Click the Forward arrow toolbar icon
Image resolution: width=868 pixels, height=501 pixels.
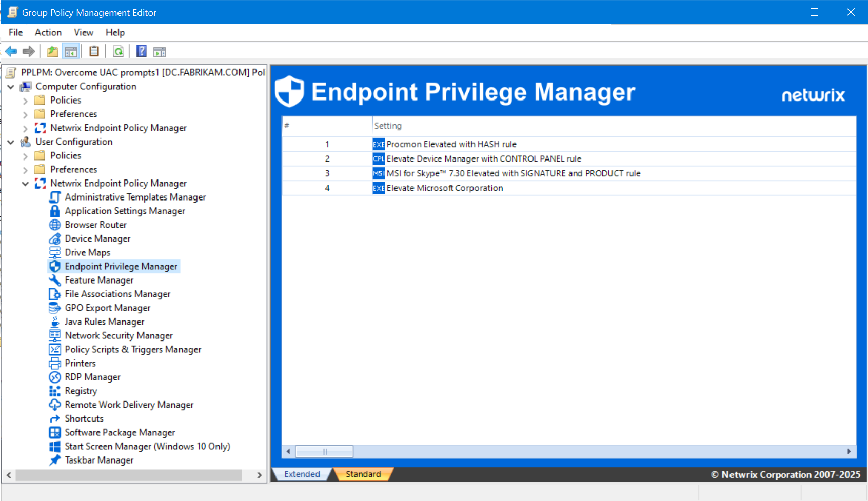coord(29,51)
